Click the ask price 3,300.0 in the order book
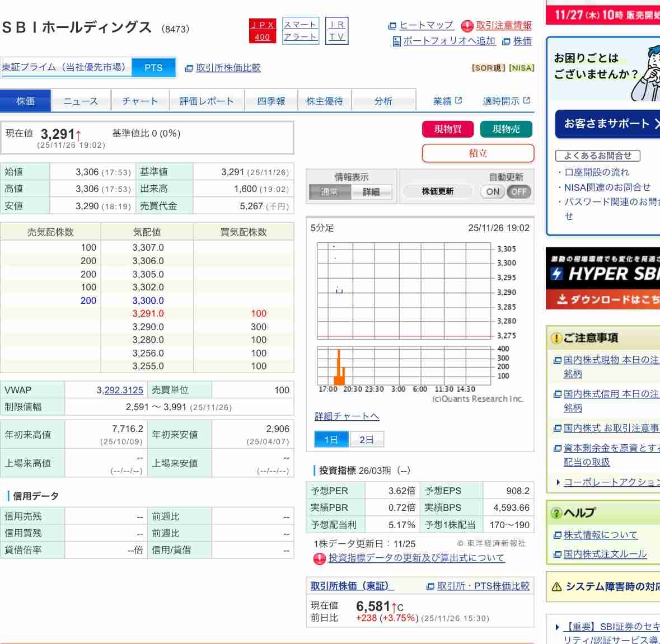Screen dimensions: 660x644 148,300
